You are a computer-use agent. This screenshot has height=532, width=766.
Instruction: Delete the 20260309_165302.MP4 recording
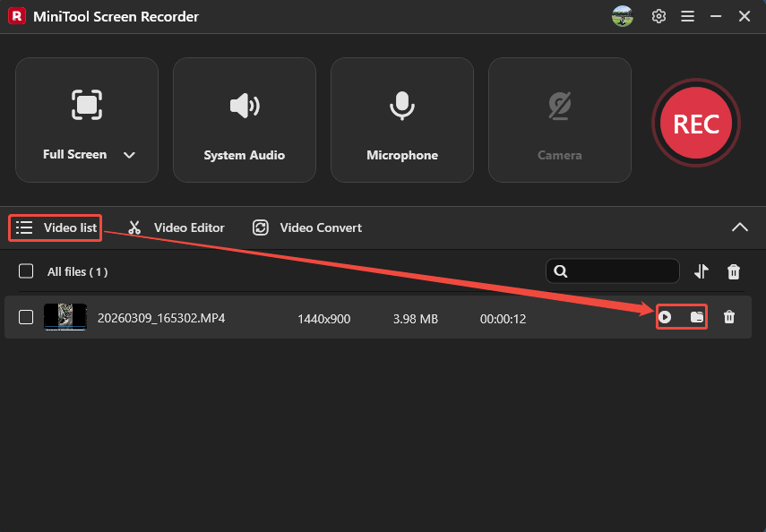pyautogui.click(x=729, y=316)
